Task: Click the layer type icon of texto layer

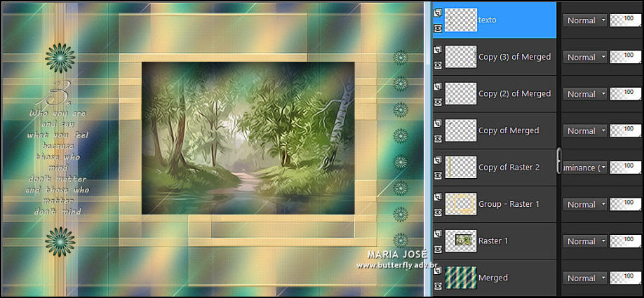Action: point(438,13)
